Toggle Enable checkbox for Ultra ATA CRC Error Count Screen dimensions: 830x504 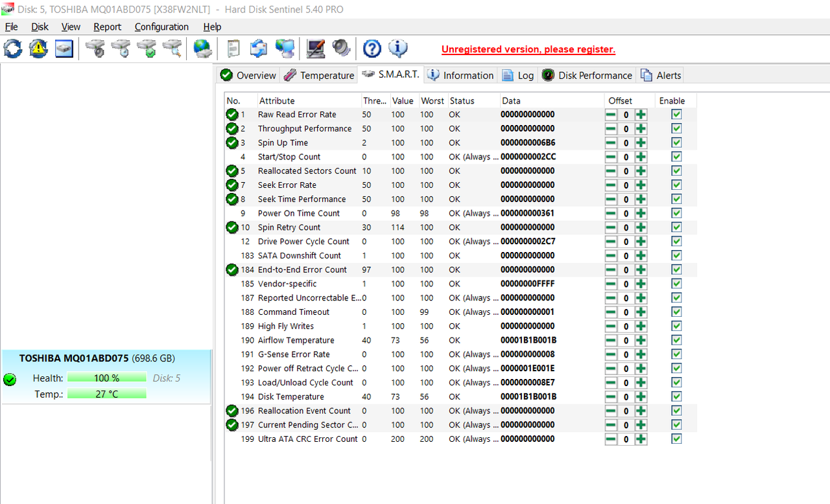click(x=676, y=439)
